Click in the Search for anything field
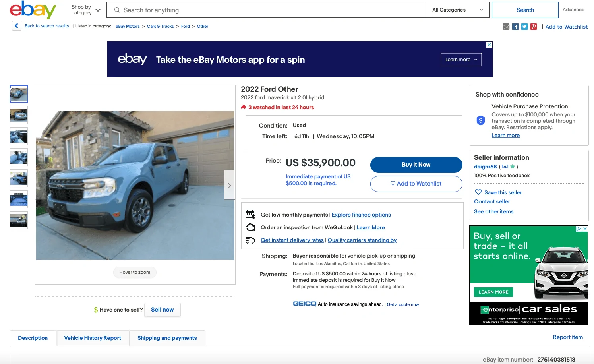The image size is (594, 364). [266, 10]
